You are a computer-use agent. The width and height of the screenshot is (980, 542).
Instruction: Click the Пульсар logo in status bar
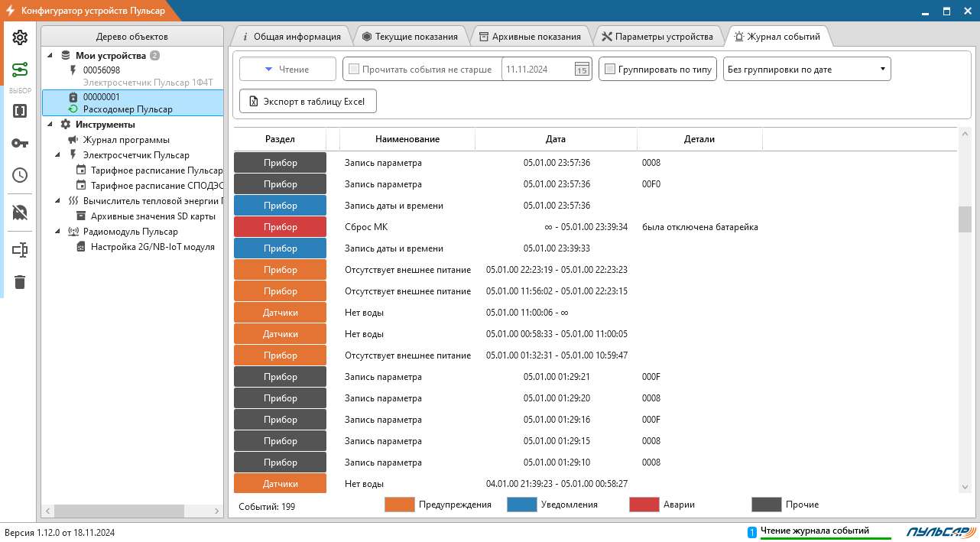(x=942, y=531)
